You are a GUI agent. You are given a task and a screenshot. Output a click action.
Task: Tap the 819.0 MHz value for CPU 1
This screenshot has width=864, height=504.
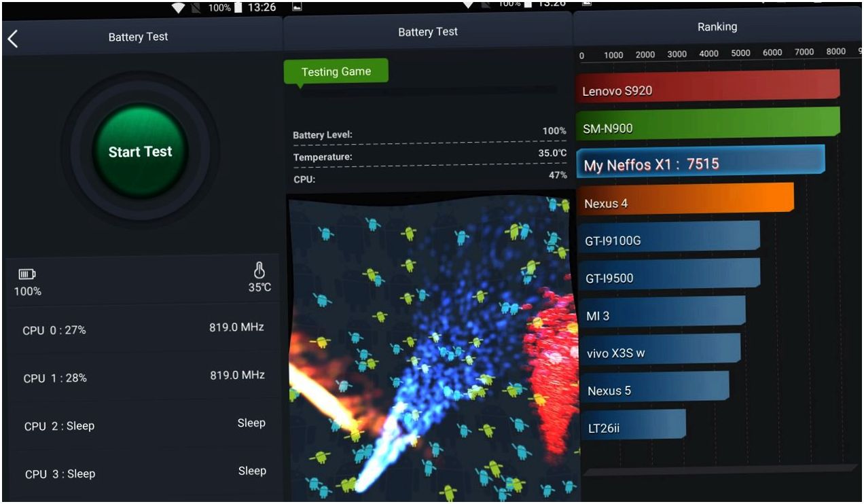[x=237, y=375]
